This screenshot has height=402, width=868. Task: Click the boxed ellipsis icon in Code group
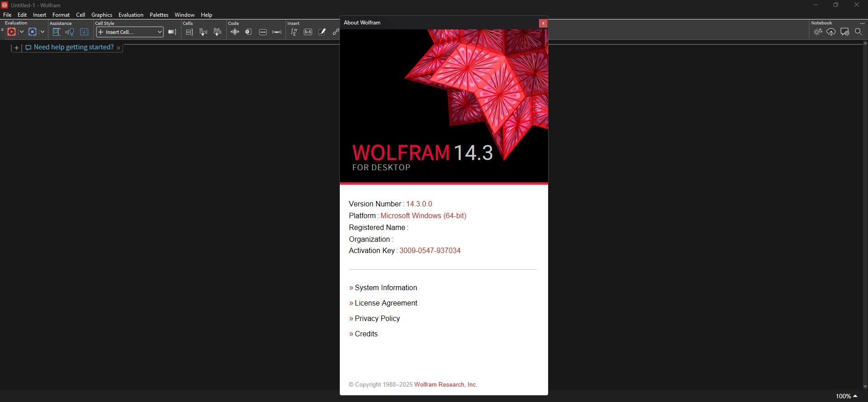coord(263,32)
